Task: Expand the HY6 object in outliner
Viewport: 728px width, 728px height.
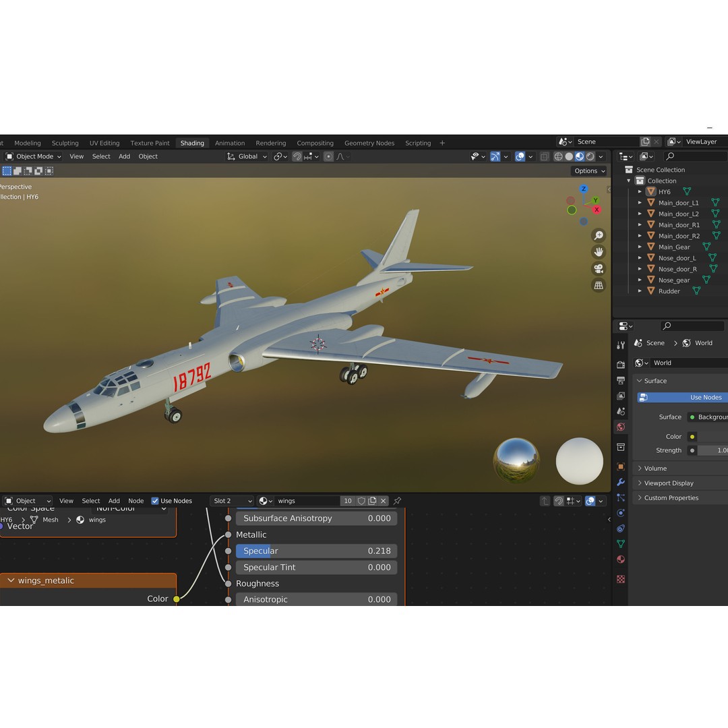Action: point(640,191)
